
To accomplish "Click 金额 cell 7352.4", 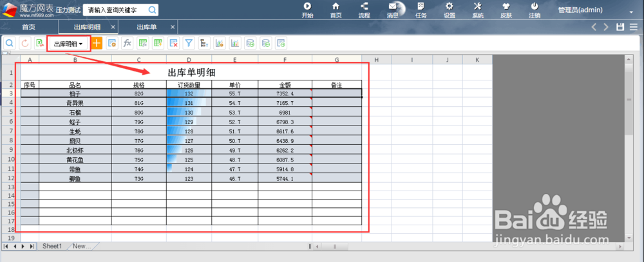I will point(285,93).
